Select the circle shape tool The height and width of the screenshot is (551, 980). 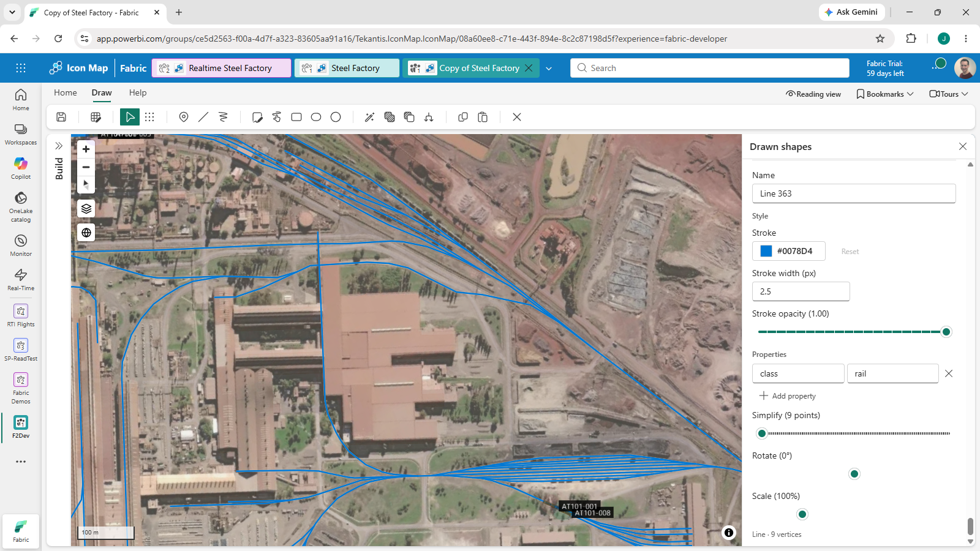[x=336, y=117]
